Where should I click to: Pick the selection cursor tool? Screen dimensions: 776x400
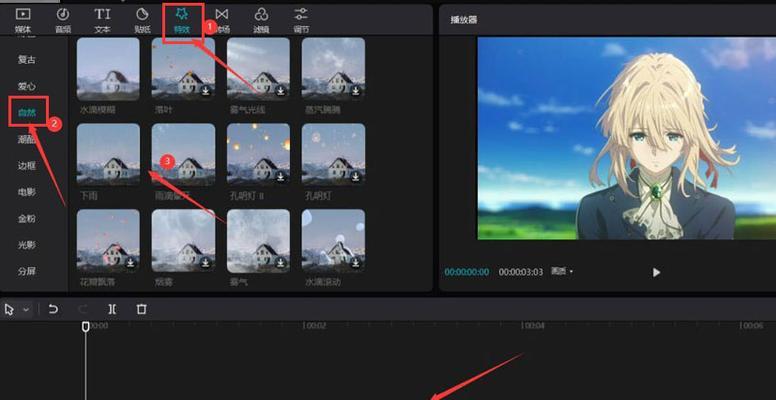point(9,309)
